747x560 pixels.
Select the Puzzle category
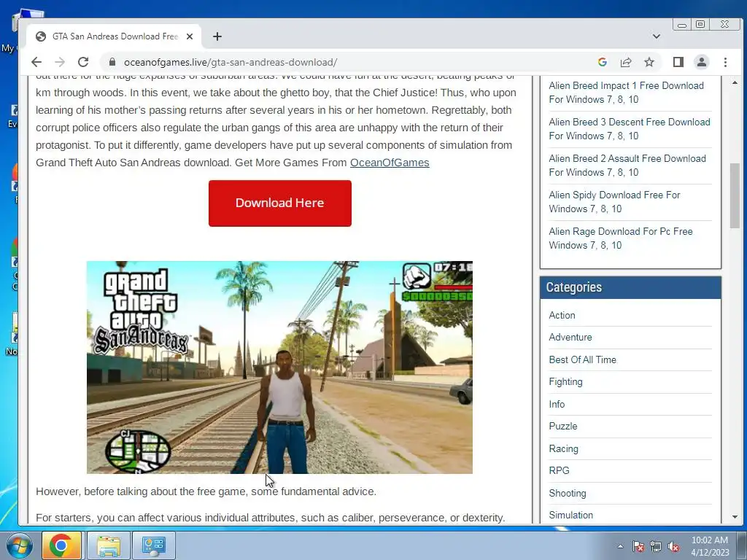pos(562,426)
